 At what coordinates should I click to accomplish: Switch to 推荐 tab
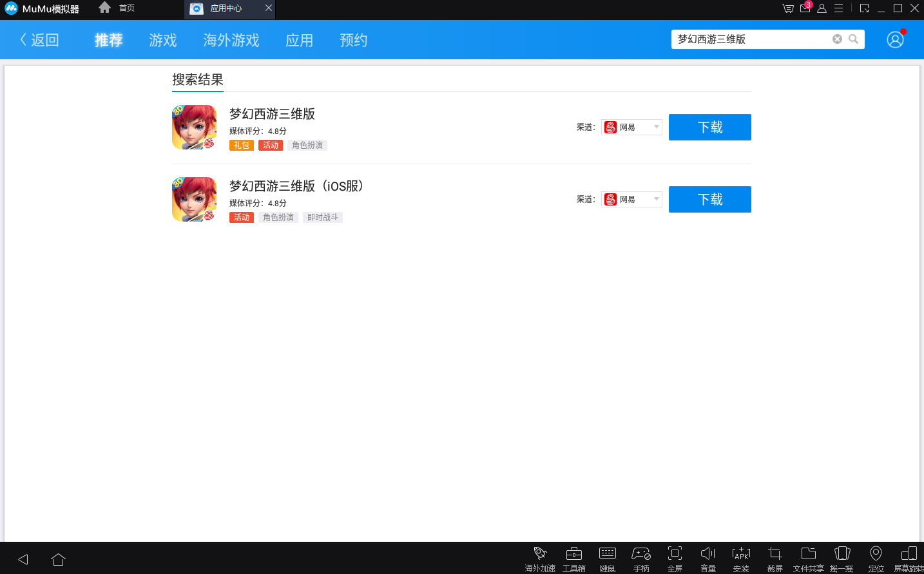[108, 40]
